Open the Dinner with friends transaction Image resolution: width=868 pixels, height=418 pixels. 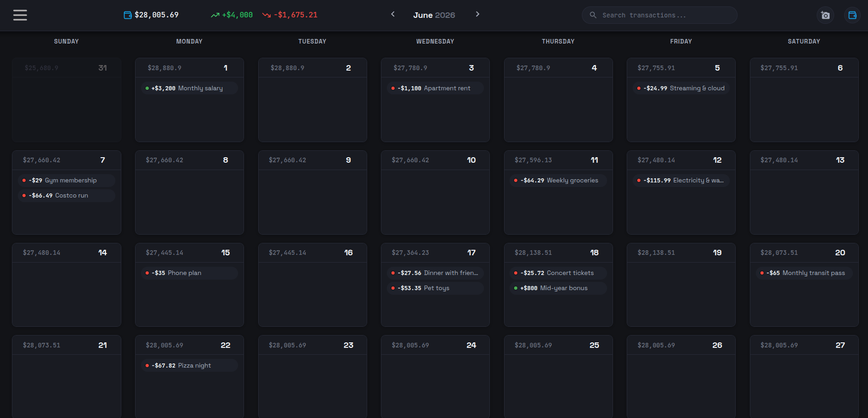click(x=435, y=273)
